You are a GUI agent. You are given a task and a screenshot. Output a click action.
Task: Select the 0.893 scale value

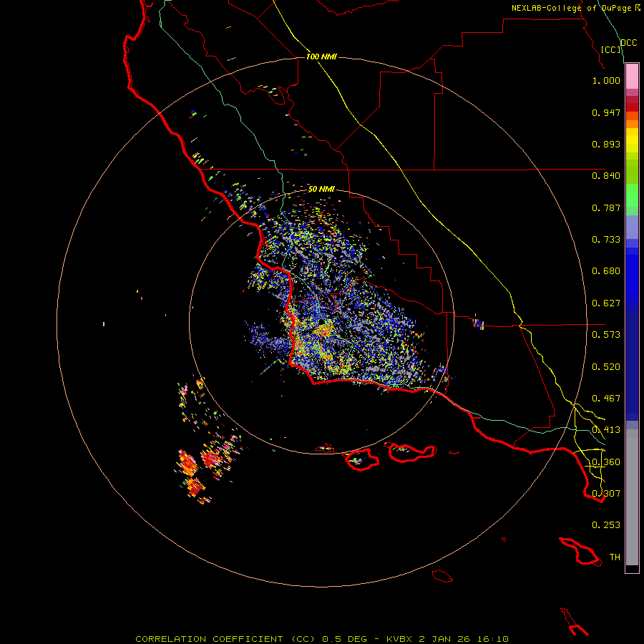click(606, 144)
